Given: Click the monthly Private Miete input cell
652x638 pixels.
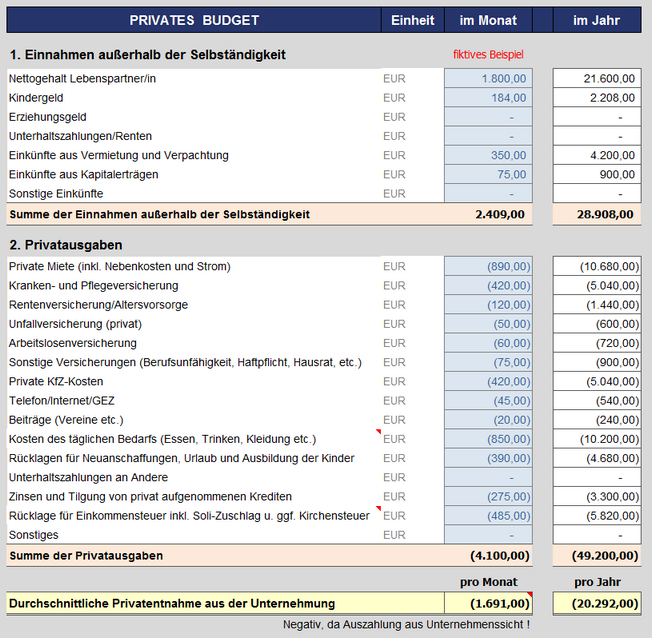Looking at the screenshot, I should pyautogui.click(x=488, y=267).
